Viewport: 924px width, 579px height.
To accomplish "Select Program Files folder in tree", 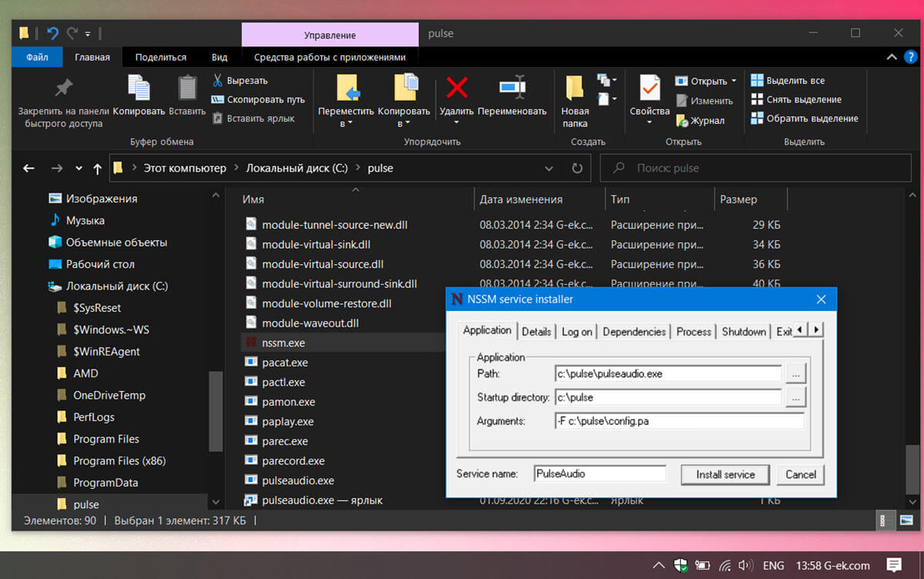I will pyautogui.click(x=106, y=439).
